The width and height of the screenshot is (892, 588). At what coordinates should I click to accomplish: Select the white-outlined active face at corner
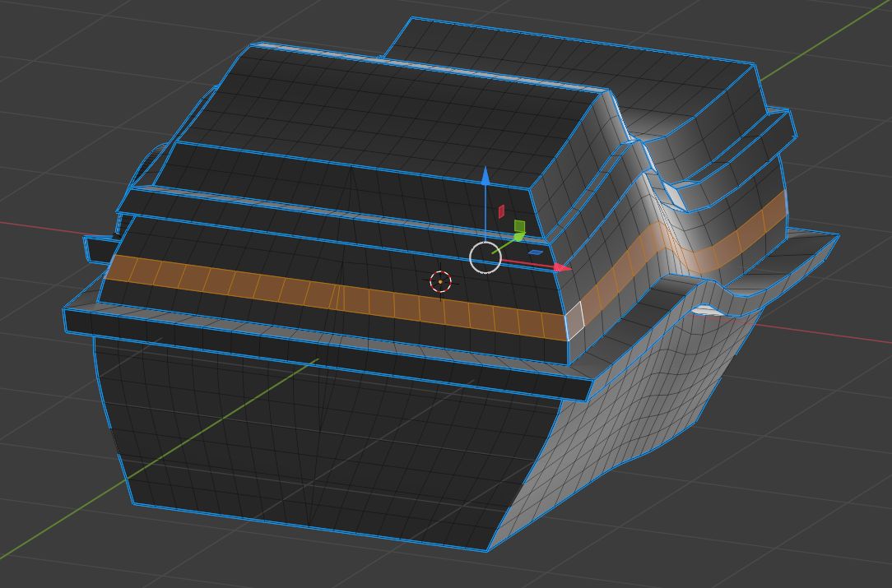point(574,322)
